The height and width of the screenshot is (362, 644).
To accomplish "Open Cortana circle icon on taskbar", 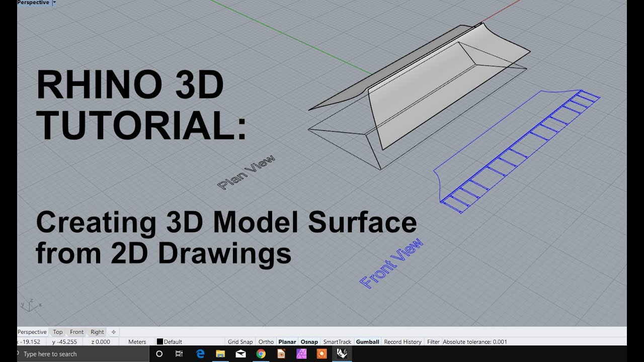I will (x=159, y=354).
